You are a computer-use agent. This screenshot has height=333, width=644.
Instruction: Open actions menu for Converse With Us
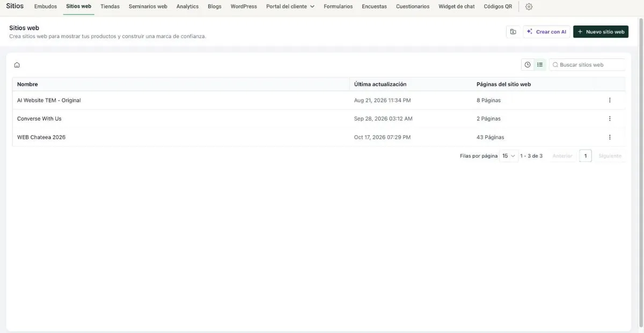point(610,119)
